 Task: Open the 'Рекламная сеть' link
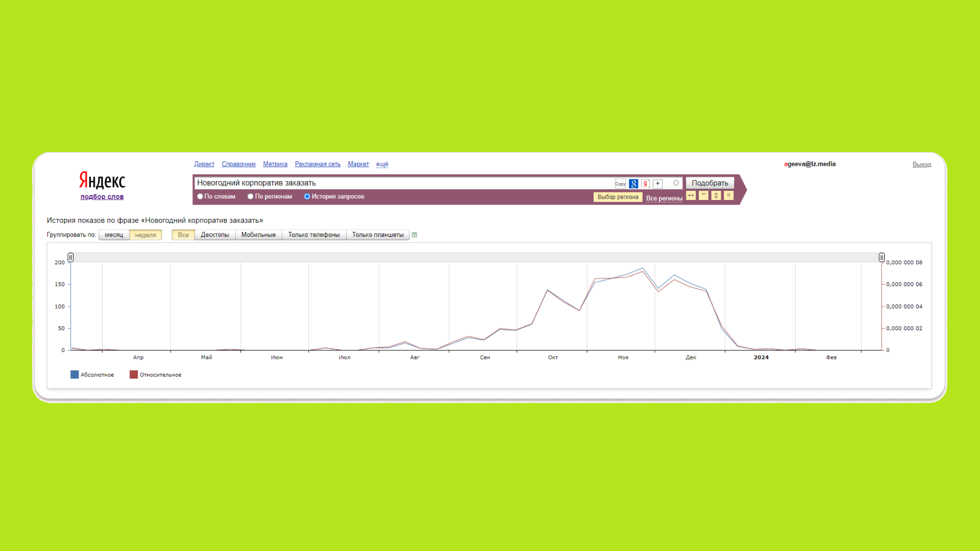pos(317,164)
